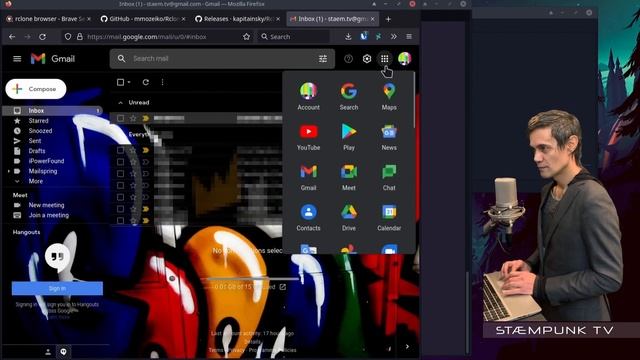Collapse the Unread section
This screenshot has height=360, width=640.
point(120,102)
